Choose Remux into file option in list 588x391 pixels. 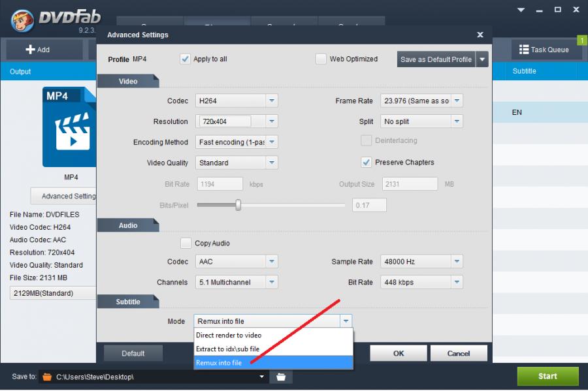(273, 362)
